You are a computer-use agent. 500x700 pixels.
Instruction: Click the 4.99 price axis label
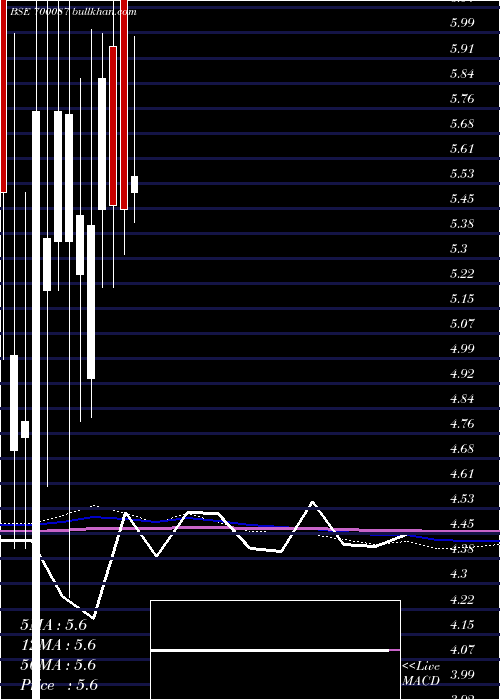pyautogui.click(x=462, y=348)
